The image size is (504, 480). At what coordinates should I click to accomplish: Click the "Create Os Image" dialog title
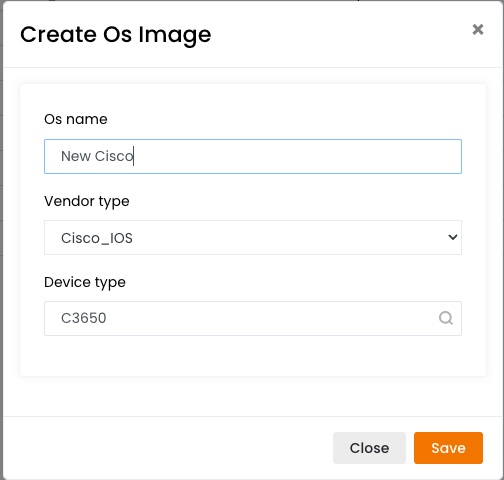(115, 35)
